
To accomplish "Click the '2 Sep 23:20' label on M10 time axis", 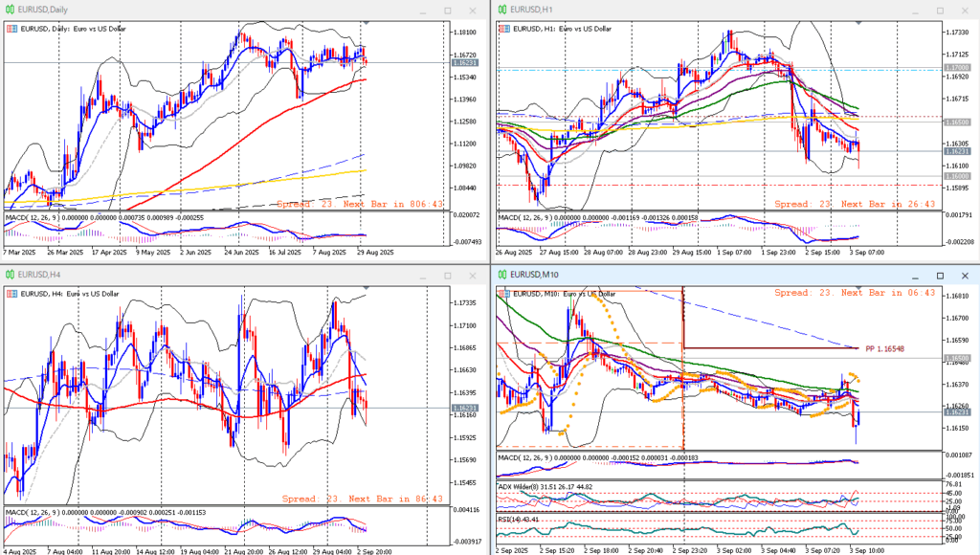I will coord(689,550).
